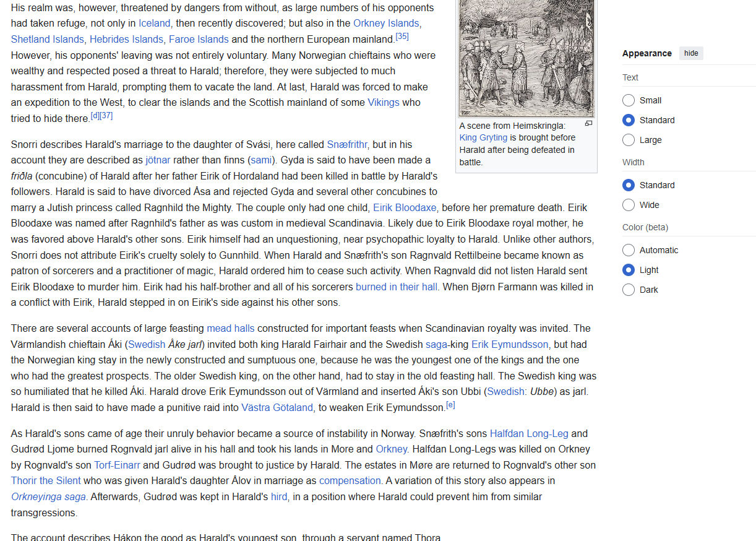Image resolution: width=756 pixels, height=541 pixels.
Task: Visit the Erik Eymundsson article
Action: click(x=510, y=344)
